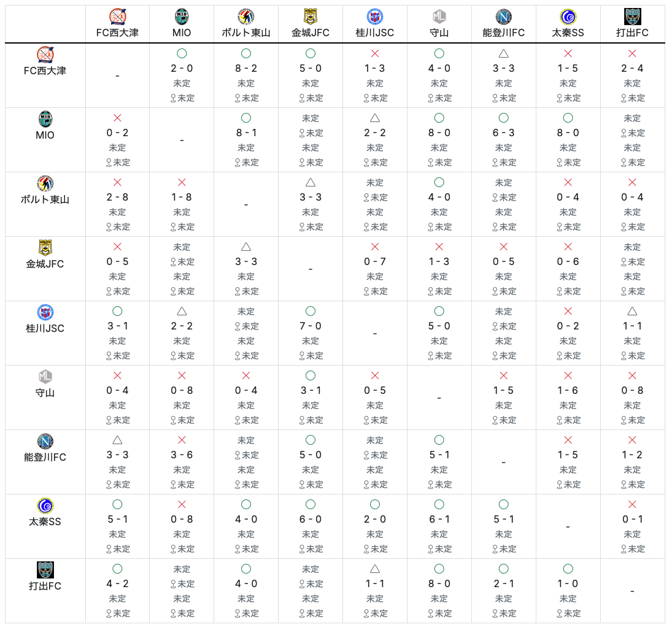Viewport: 672px width, 627px height.
Task: Click score 8 - 0 in 打出FC row, 守山 column
Action: pos(439,583)
